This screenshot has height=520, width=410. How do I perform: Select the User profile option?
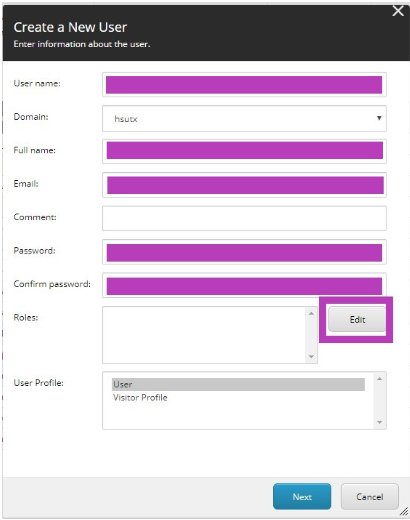click(238, 384)
